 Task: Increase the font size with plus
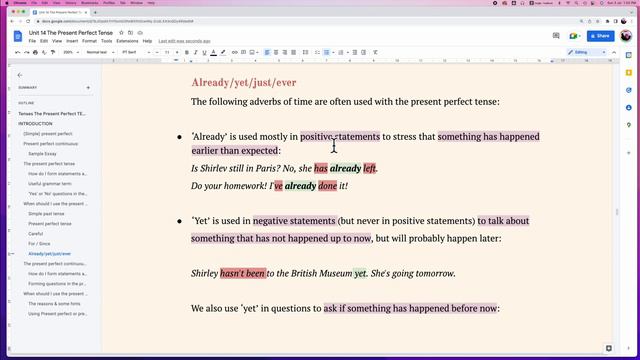point(177,53)
